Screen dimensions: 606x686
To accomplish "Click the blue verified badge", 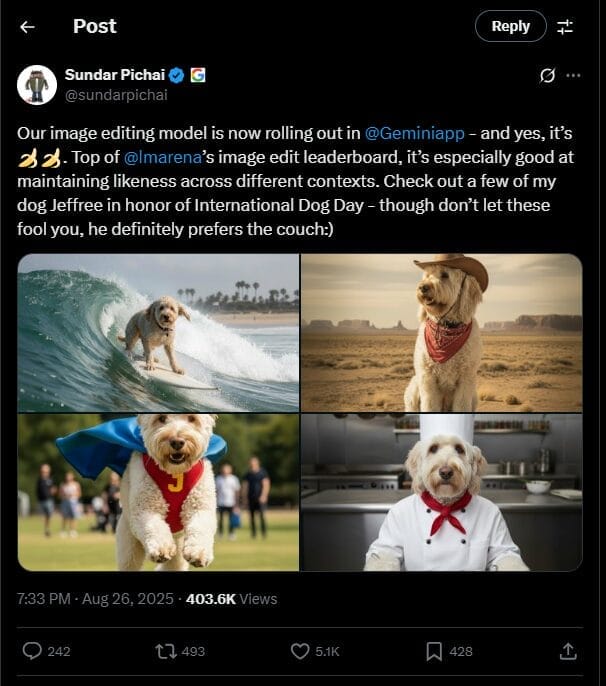I will (176, 76).
